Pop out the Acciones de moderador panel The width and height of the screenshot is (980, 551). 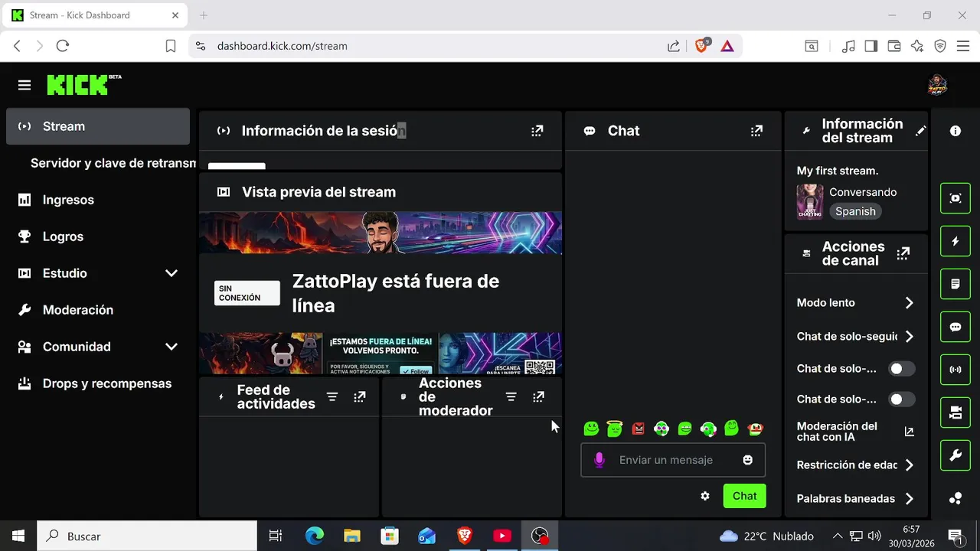(538, 396)
